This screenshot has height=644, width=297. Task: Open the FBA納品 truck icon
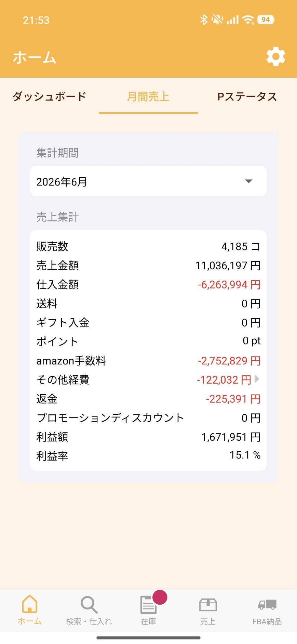tap(267, 605)
